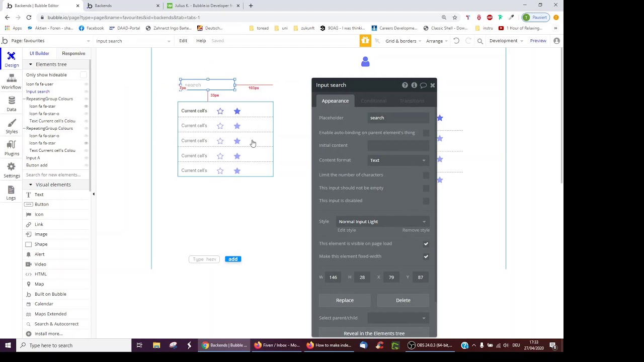Click the orange gift icon

365,41
